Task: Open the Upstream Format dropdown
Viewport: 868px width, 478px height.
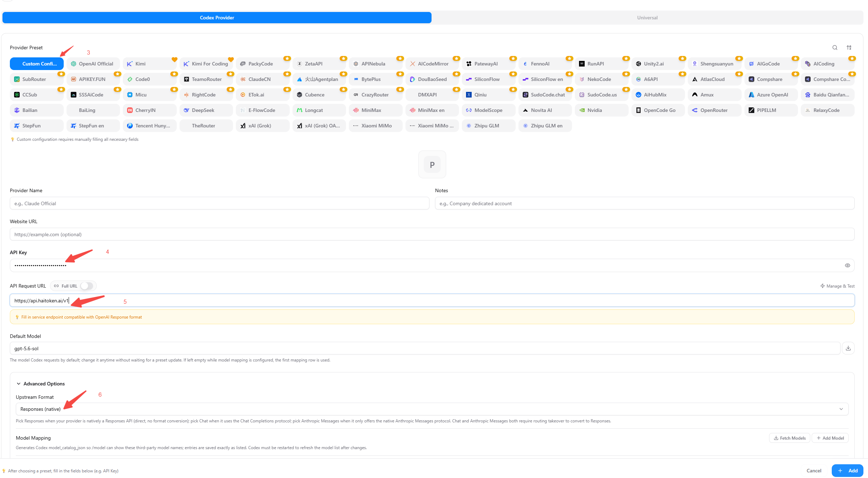Action: pyautogui.click(x=432, y=409)
